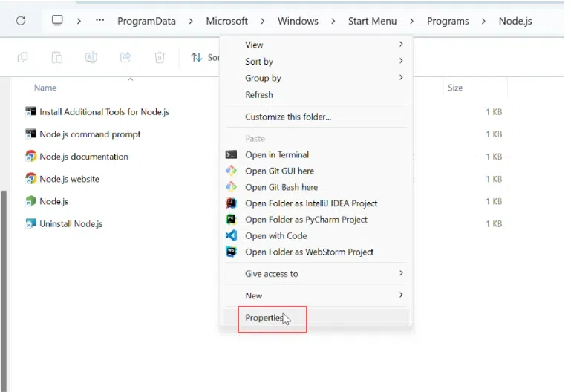Click the VS Code icon in the context menu
This screenshot has width=571, height=392.
pos(231,235)
